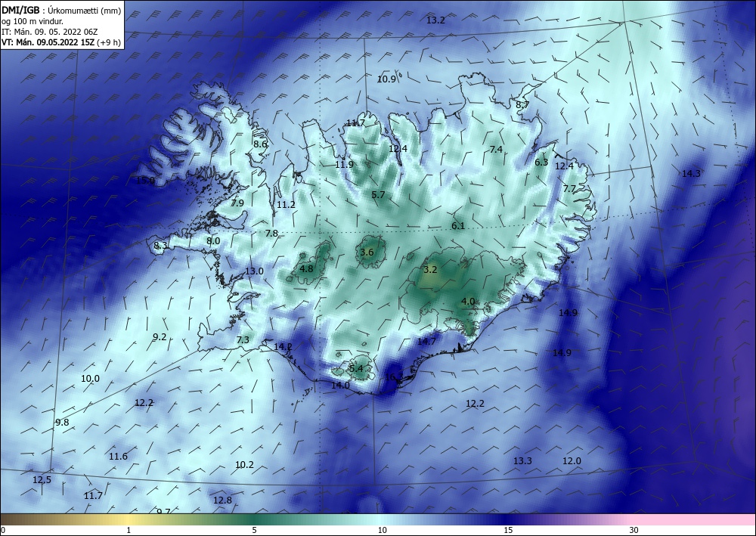
Task: Click the 8.0 value on Snæfellsnes peninsula
Action: pyautogui.click(x=214, y=241)
